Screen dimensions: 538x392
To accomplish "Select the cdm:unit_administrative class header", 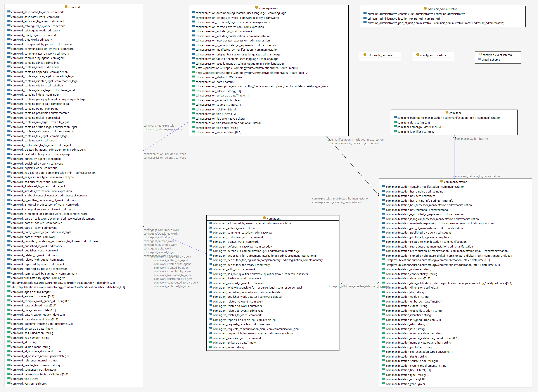I will 443,9.
